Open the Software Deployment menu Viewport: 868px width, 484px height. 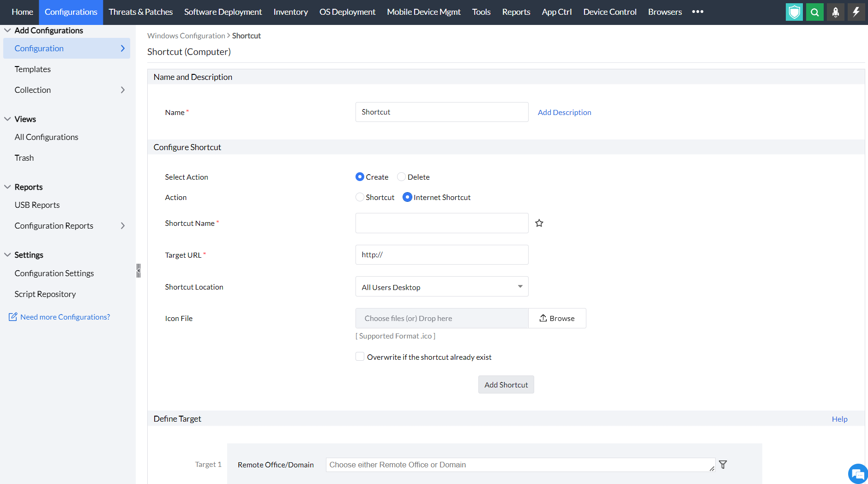[223, 12]
